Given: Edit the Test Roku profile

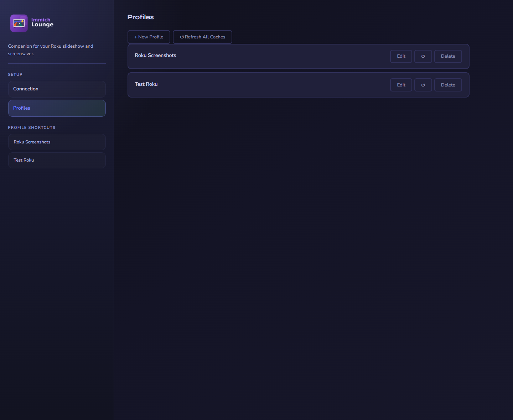Looking at the screenshot, I should click(401, 85).
